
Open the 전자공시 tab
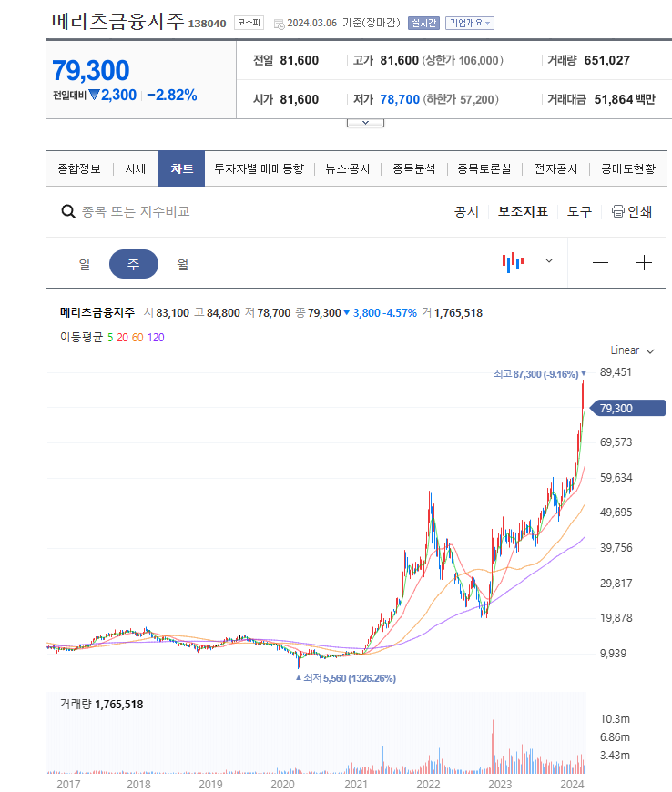(555, 168)
